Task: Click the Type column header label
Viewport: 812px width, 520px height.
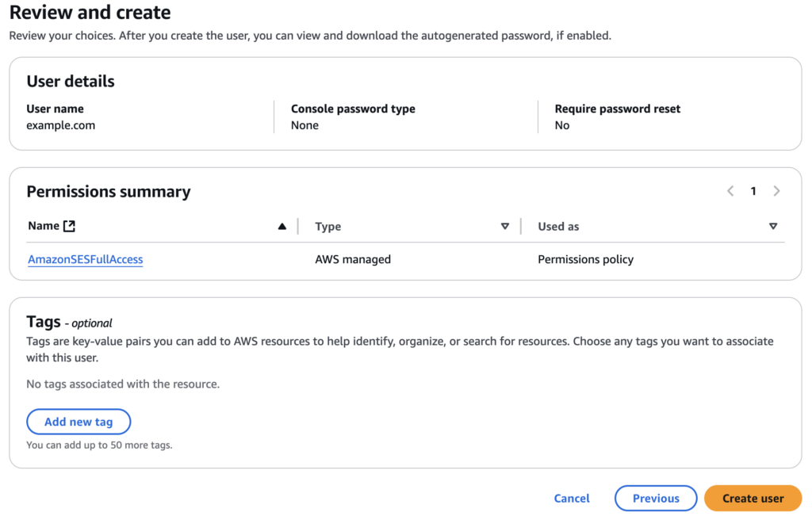Action: coord(327,227)
